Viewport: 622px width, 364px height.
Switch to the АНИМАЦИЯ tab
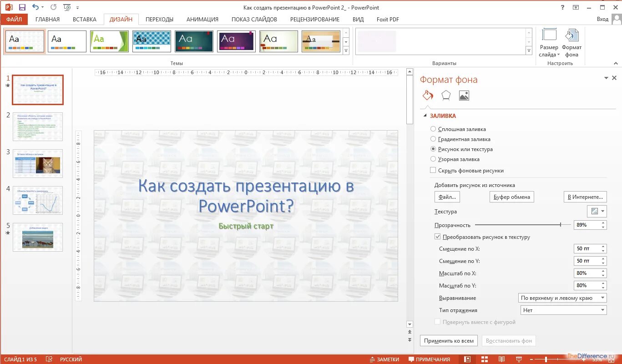(202, 20)
